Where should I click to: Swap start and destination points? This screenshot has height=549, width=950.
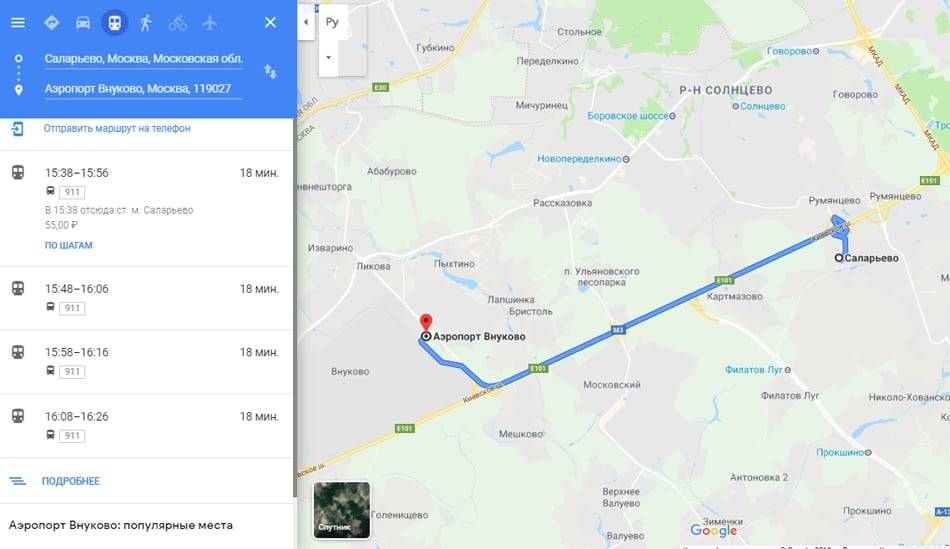click(270, 72)
